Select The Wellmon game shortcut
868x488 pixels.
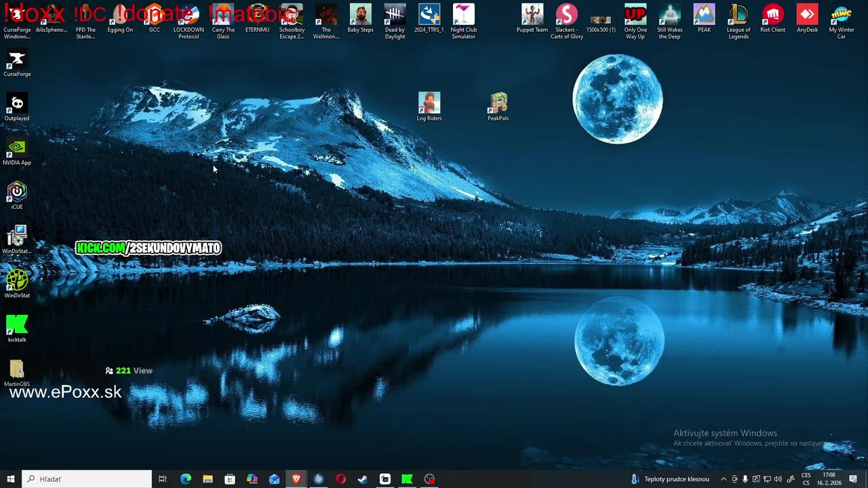tap(326, 22)
